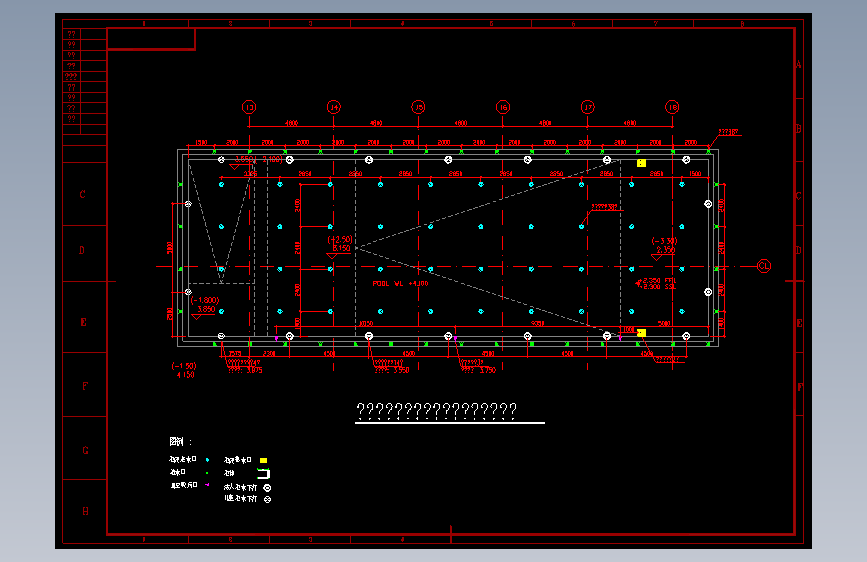Click the yellow rectangle symbol in the legend
Screen dimensions: 867x562
click(264, 460)
